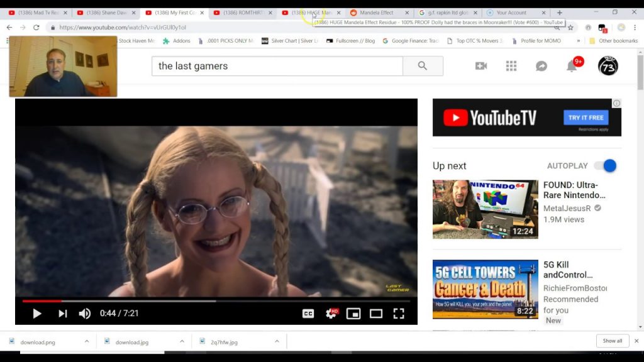Open the YouTube apps grid icon
The height and width of the screenshot is (362, 644).
pyautogui.click(x=511, y=65)
